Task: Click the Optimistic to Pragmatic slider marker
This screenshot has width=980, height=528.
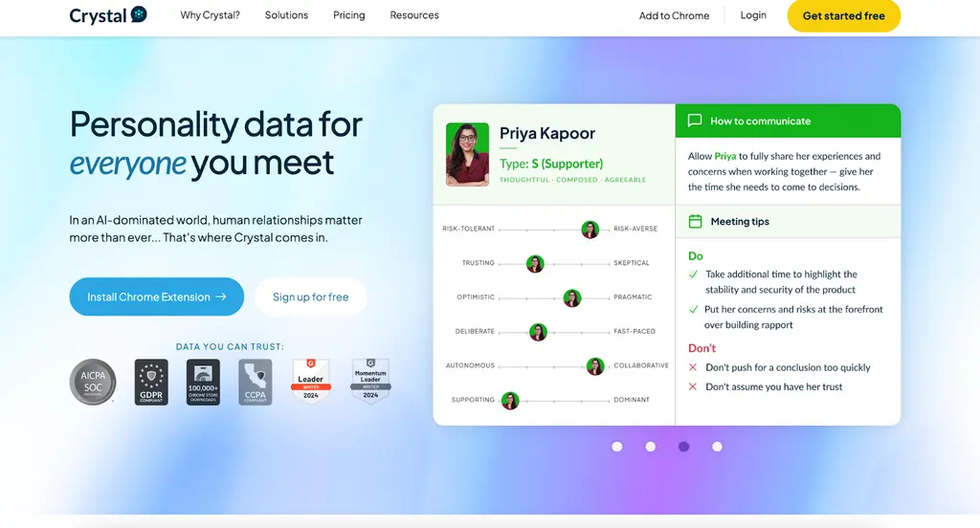Action: point(572,298)
